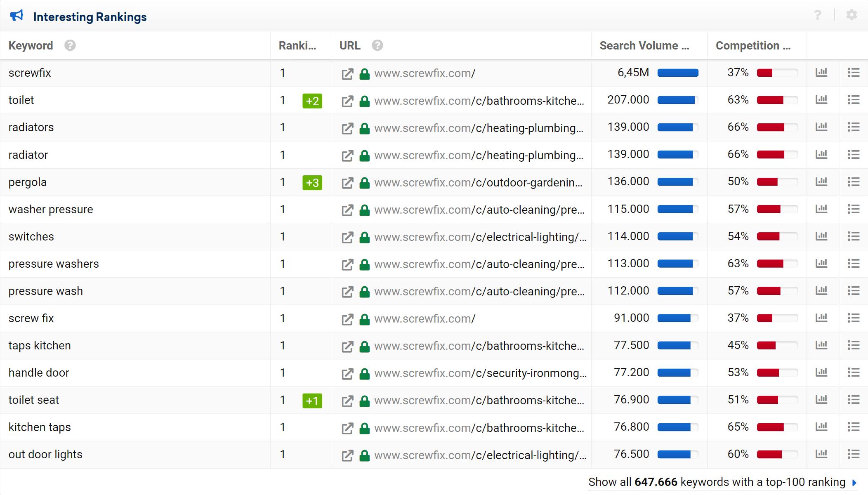868x495 pixels.
Task: Click the search volume bar for screwfix
Action: pos(678,73)
